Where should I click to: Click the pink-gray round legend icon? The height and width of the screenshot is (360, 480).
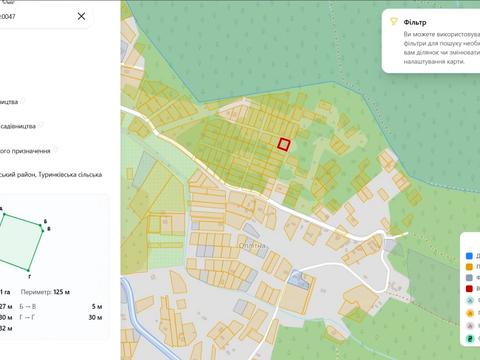[470, 326]
